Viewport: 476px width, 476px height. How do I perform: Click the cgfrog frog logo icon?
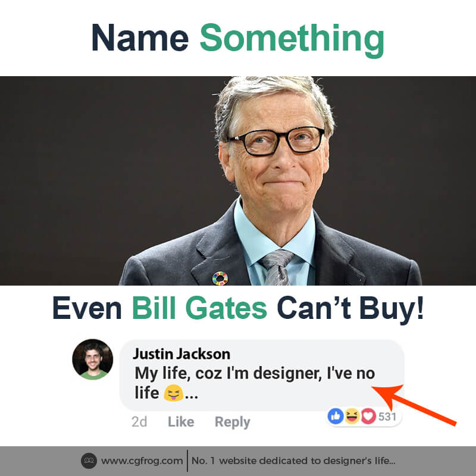(x=89, y=461)
